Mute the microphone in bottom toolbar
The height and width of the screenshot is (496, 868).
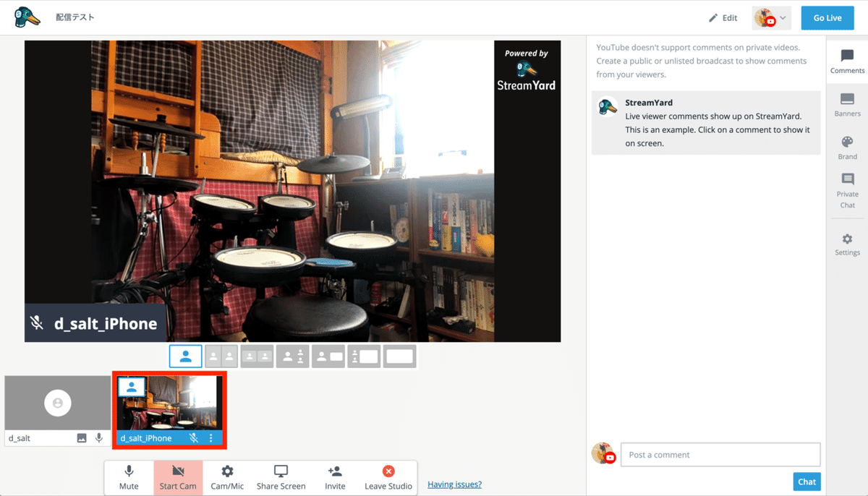[x=129, y=478]
